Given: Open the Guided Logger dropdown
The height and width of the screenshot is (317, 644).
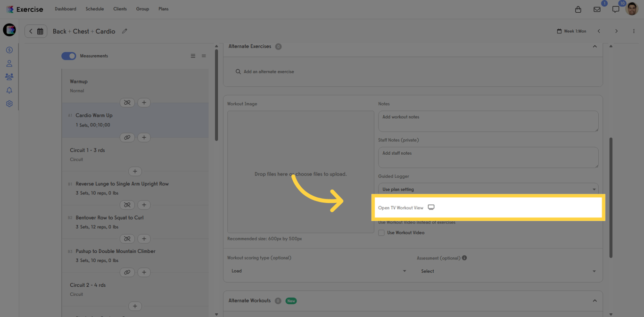Looking at the screenshot, I should click(488, 189).
